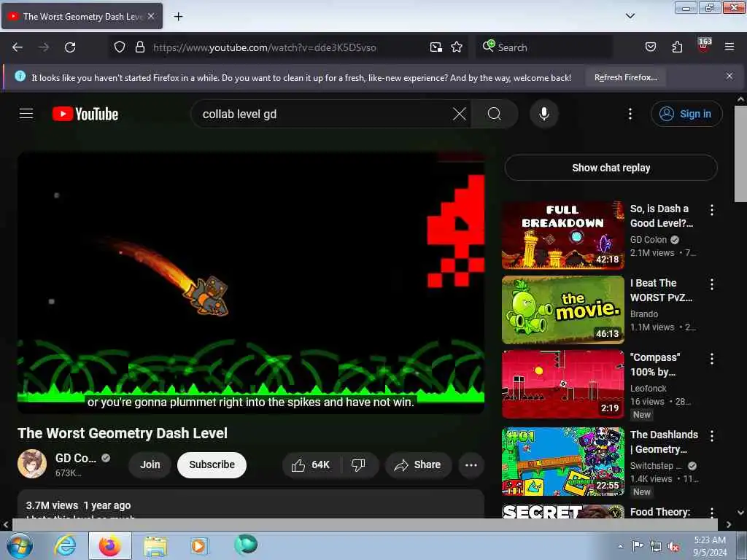Launch Internet Explorer from taskbar
Screen dimensions: 747x560
point(65,545)
